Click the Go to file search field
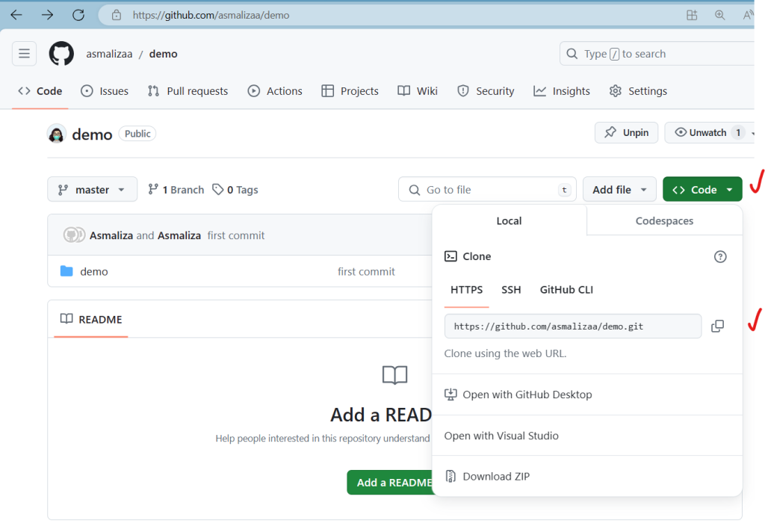 487,190
